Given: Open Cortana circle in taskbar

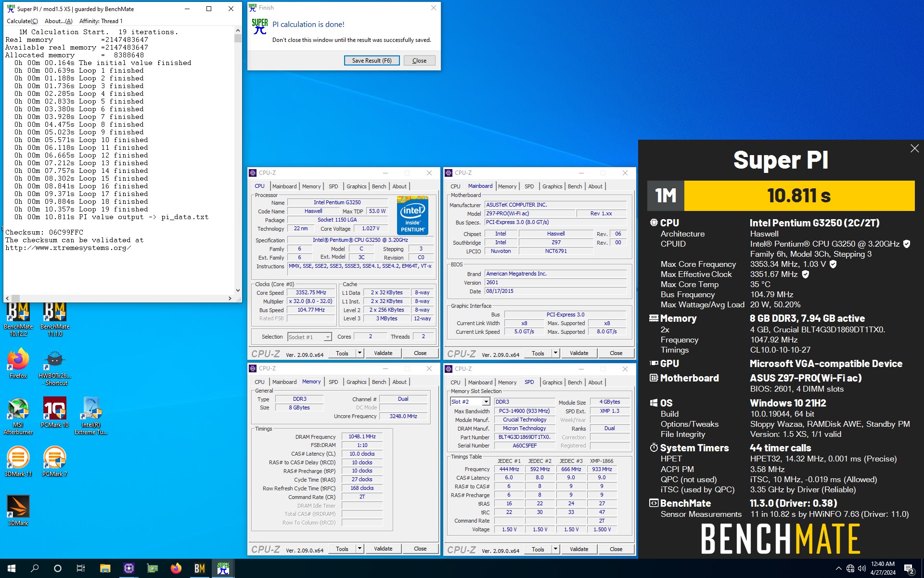Looking at the screenshot, I should (x=58, y=568).
